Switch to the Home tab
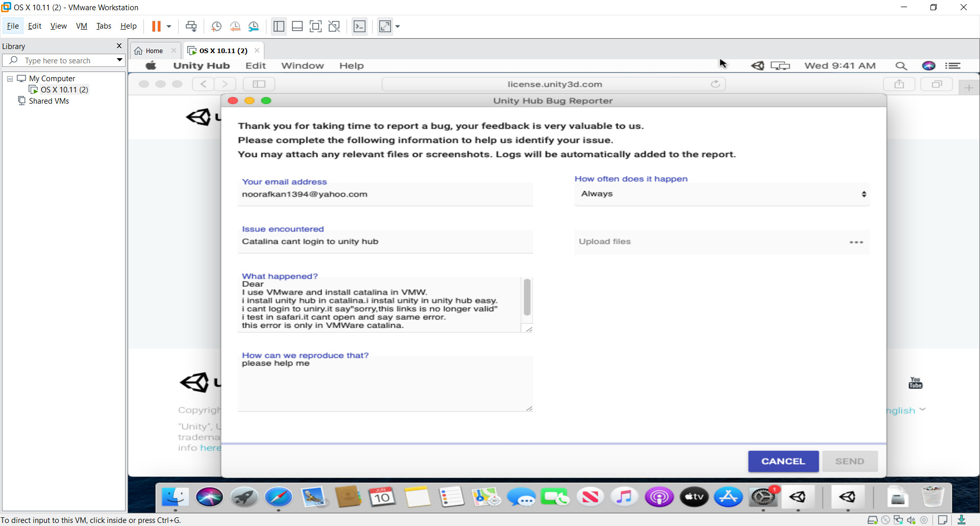 point(154,51)
